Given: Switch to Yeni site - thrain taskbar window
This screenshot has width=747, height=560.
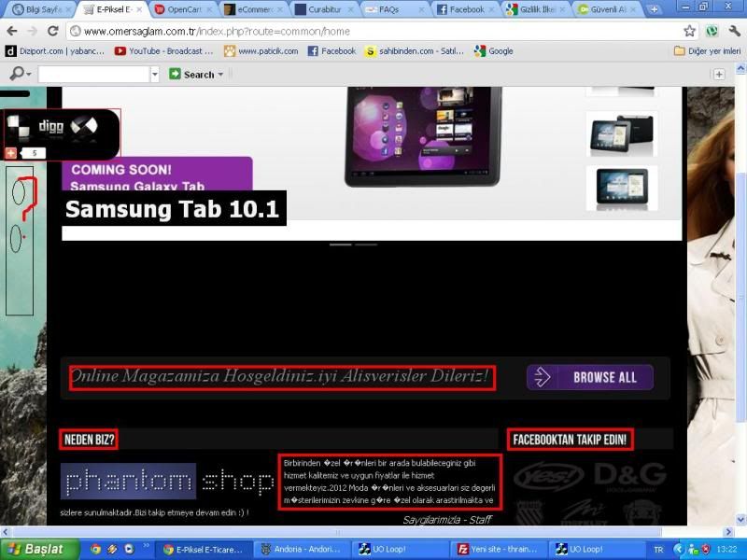Looking at the screenshot, I should tap(498, 549).
